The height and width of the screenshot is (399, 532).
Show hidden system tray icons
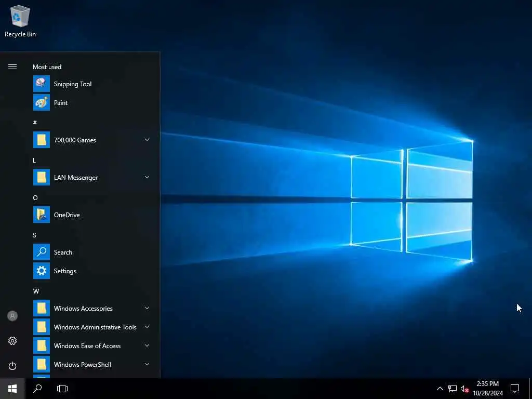pyautogui.click(x=440, y=389)
